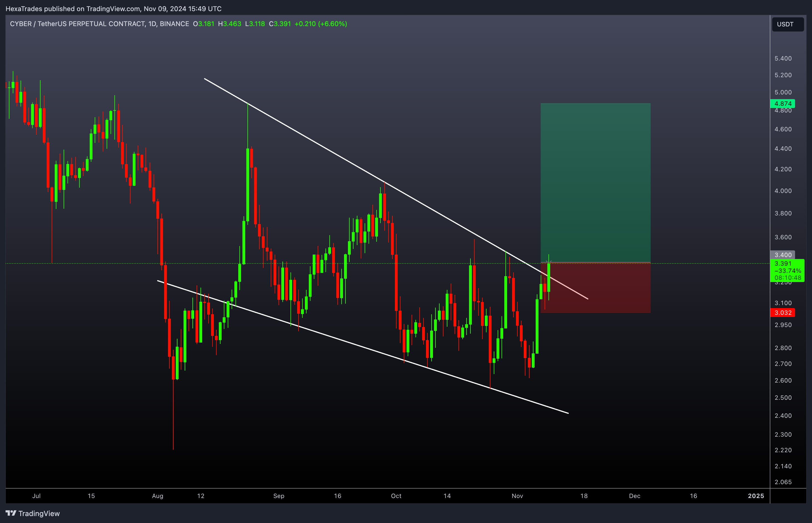Click the Jul label on time axis

coord(36,496)
